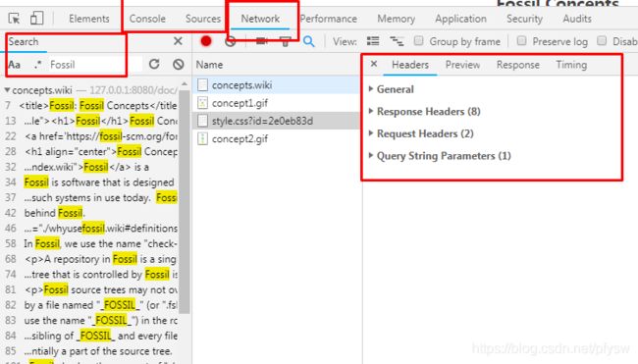Select concept2.gif in the request list
638x364 pixels.
pyautogui.click(x=276, y=138)
